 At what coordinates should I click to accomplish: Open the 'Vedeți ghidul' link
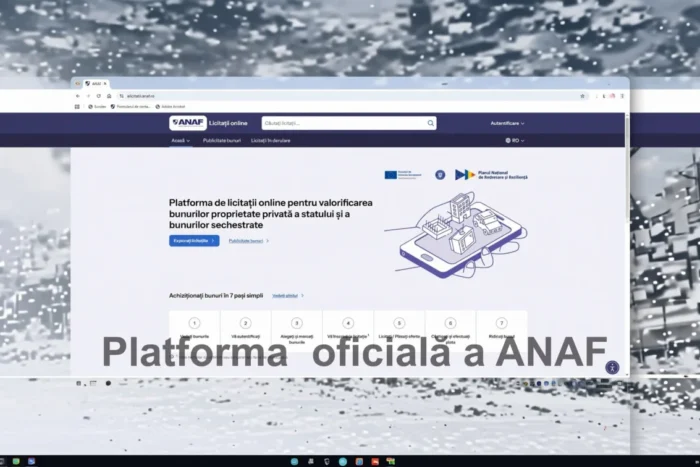pos(288,296)
